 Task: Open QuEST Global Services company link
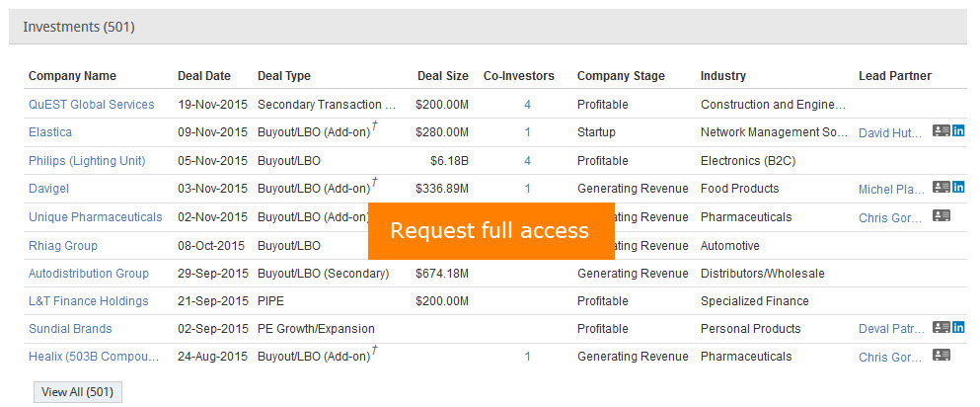91,105
